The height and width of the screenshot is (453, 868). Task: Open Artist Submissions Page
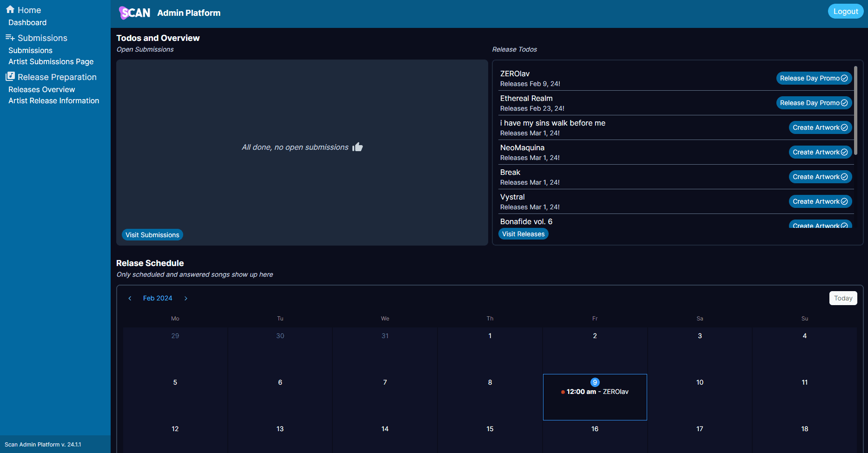tap(51, 61)
